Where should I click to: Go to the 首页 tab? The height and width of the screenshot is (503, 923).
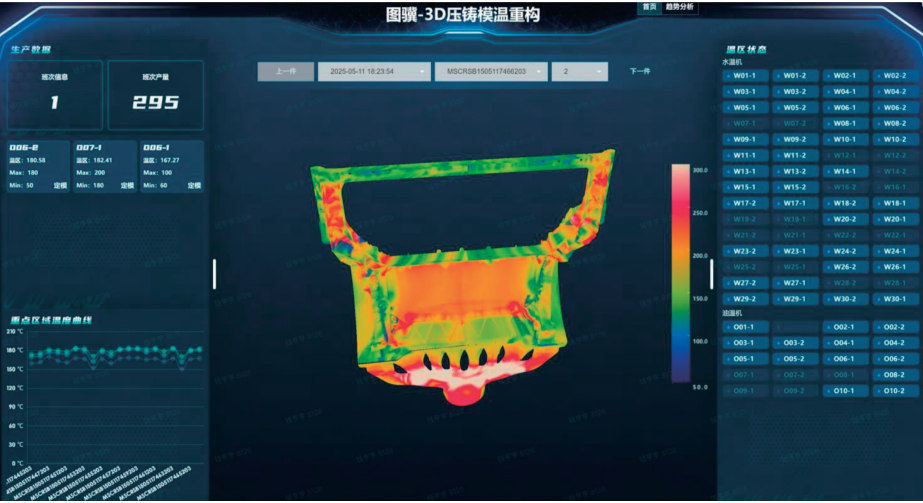coord(649,7)
